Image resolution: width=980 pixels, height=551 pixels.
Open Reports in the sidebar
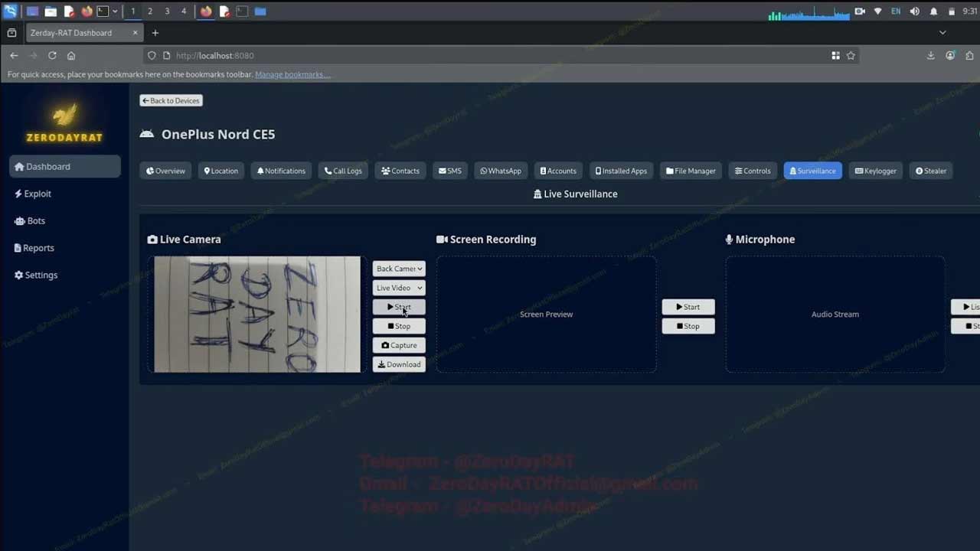coord(65,248)
